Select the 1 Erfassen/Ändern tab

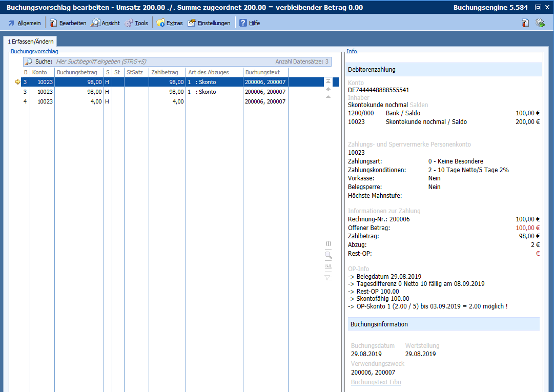[29, 42]
